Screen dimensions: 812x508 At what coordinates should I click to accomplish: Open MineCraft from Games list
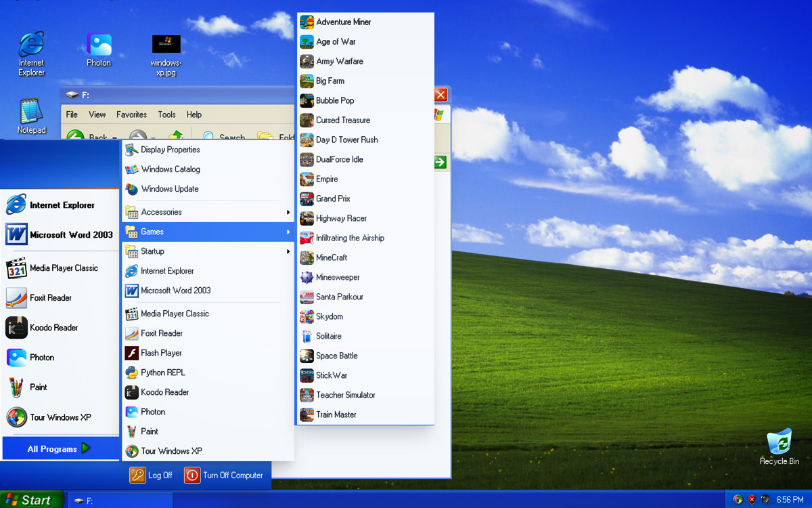pyautogui.click(x=365, y=258)
